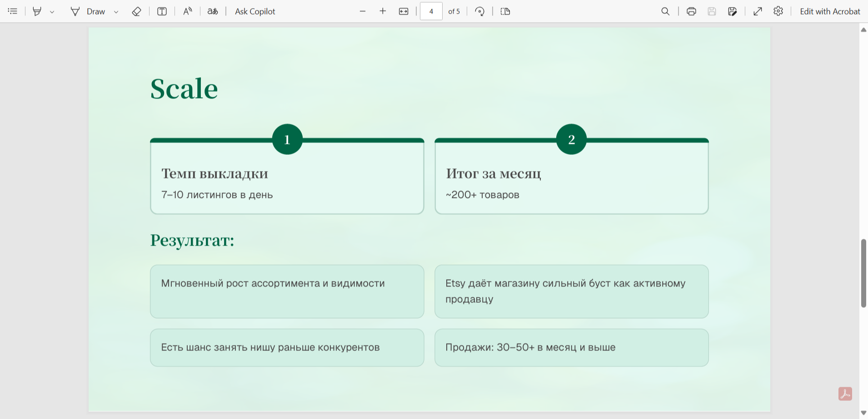Zoom out with the minus icon
Viewport: 868px width, 419px height.
pyautogui.click(x=363, y=11)
